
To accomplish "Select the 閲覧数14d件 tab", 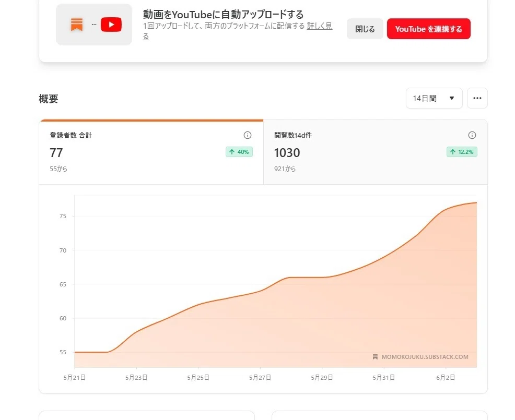I will (x=376, y=152).
